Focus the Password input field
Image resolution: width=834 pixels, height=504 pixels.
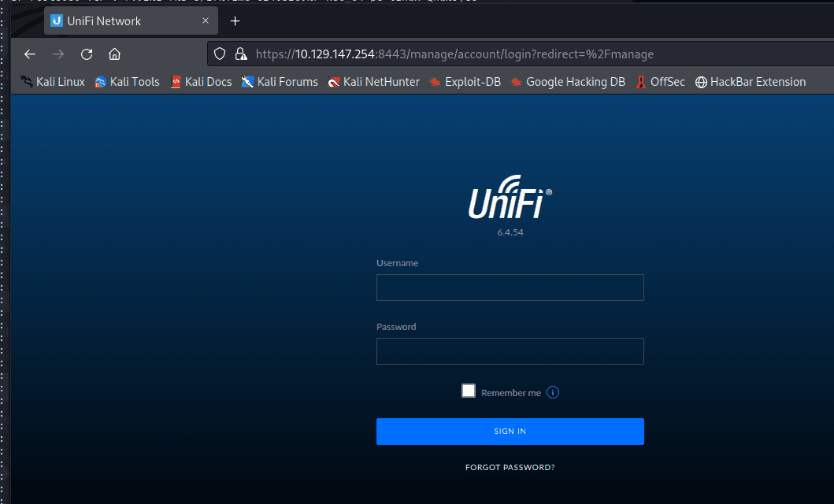(x=510, y=351)
